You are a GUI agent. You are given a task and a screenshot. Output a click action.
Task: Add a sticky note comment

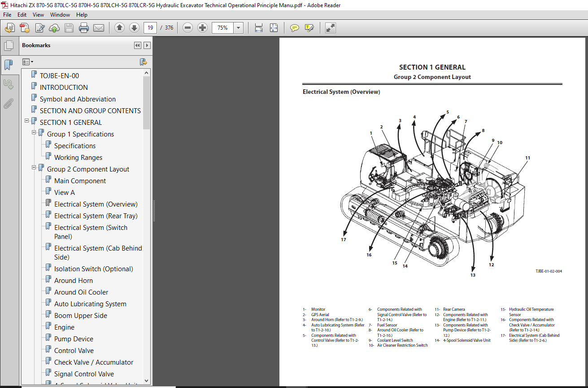point(294,28)
